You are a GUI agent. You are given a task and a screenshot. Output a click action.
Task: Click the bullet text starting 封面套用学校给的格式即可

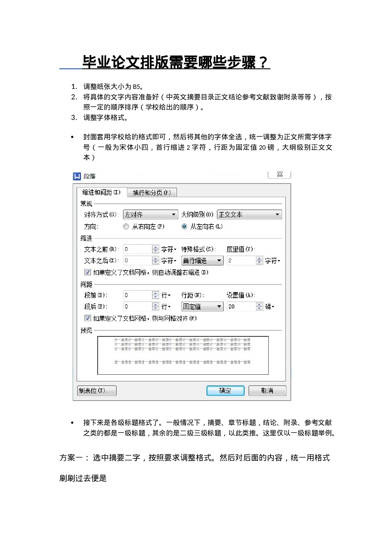click(208, 147)
